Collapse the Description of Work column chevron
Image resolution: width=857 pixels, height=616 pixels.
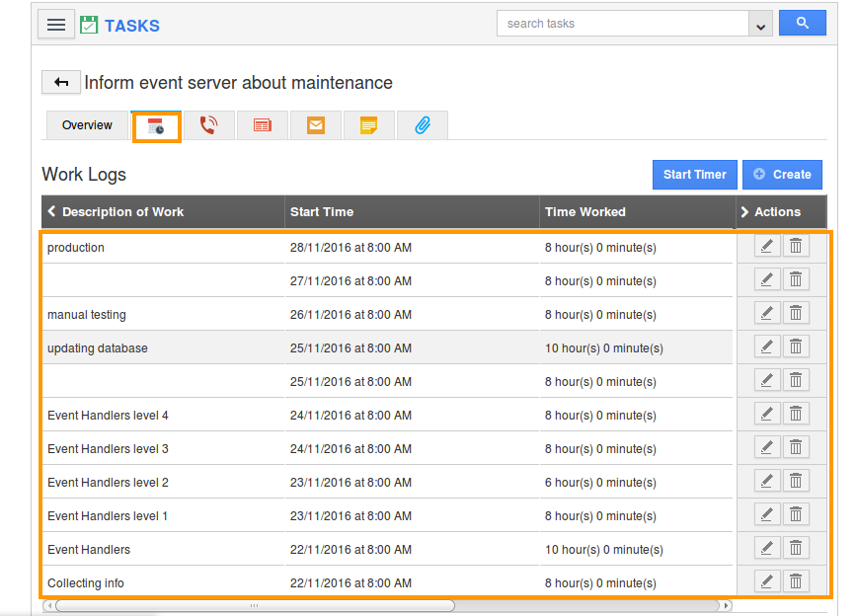coord(52,211)
